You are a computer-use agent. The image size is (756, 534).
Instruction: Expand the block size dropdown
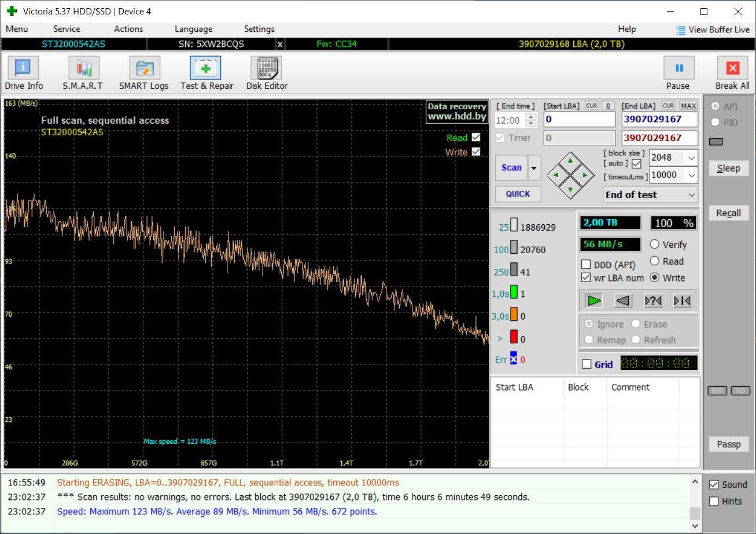[x=691, y=158]
